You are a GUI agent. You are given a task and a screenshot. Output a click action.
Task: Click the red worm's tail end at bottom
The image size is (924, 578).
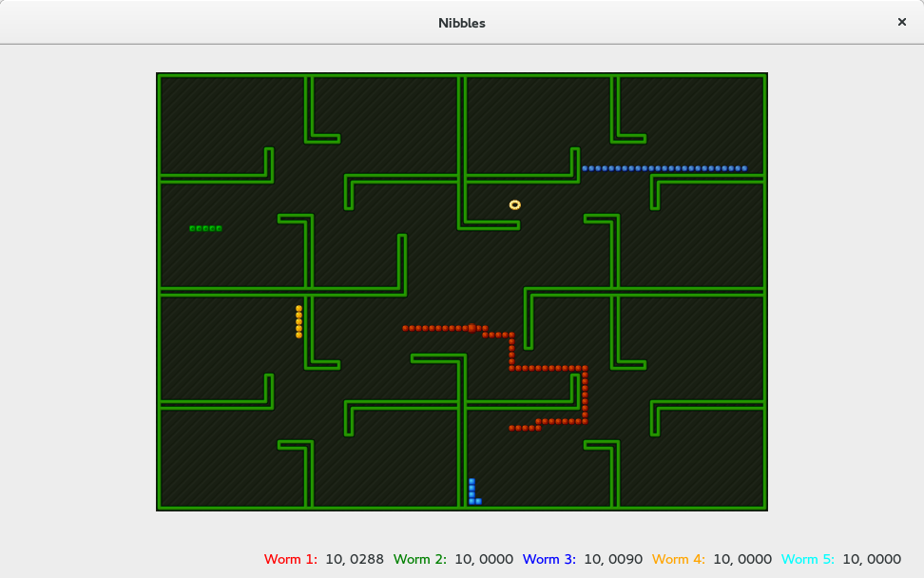point(512,428)
